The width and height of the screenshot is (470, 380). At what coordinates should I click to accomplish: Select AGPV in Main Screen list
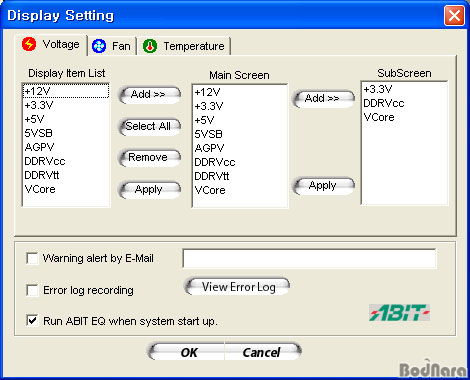[x=240, y=148]
